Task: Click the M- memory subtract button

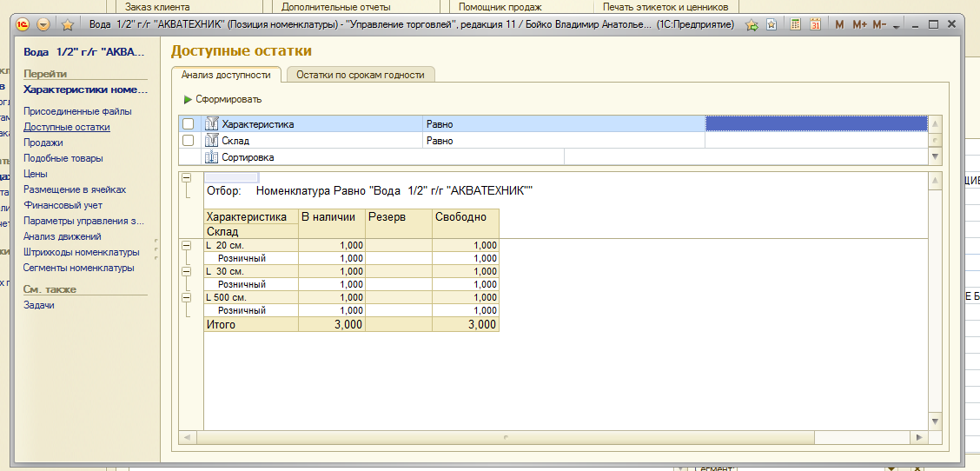Action: click(x=879, y=25)
